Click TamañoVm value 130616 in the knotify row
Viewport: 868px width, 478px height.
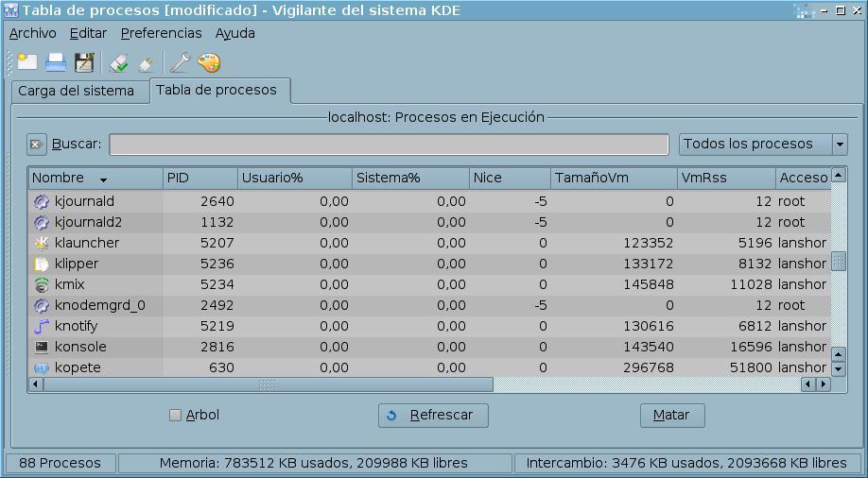point(649,327)
